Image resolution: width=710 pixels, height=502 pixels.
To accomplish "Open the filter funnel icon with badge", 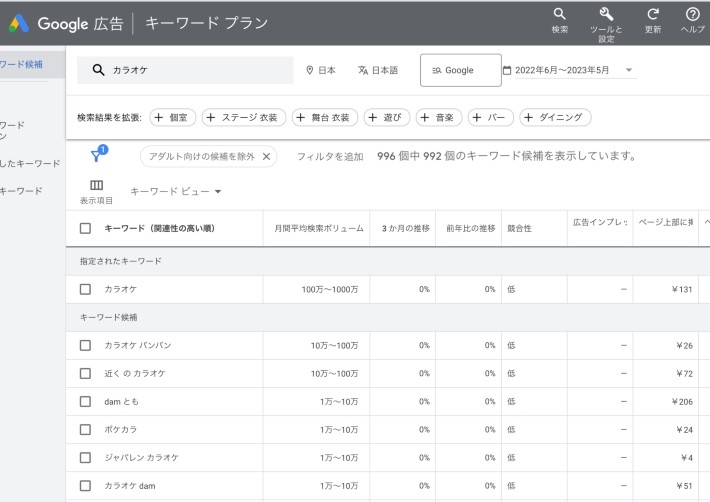I will 99,154.
